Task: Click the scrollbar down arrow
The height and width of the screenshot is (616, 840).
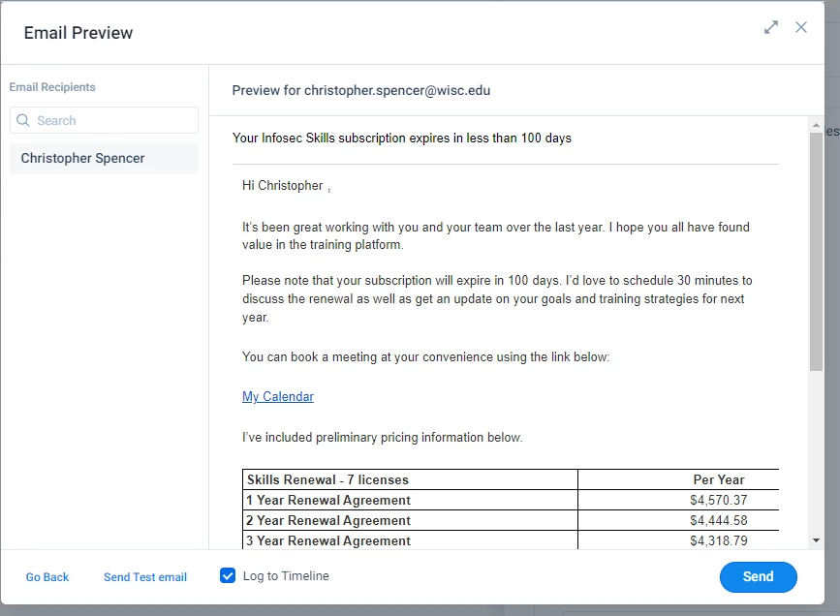Action: click(816, 540)
